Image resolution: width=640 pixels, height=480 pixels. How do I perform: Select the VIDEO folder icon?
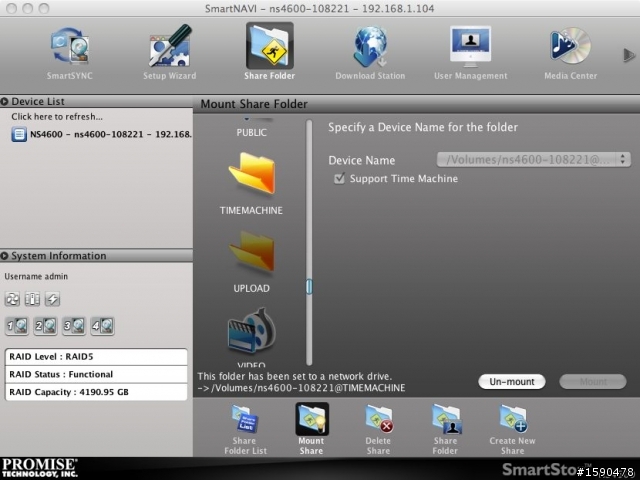pos(251,331)
